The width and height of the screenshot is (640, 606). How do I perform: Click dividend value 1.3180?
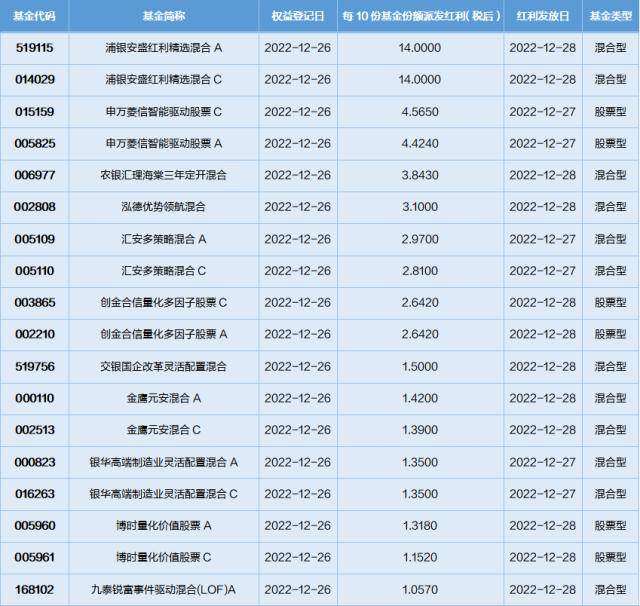(x=420, y=525)
